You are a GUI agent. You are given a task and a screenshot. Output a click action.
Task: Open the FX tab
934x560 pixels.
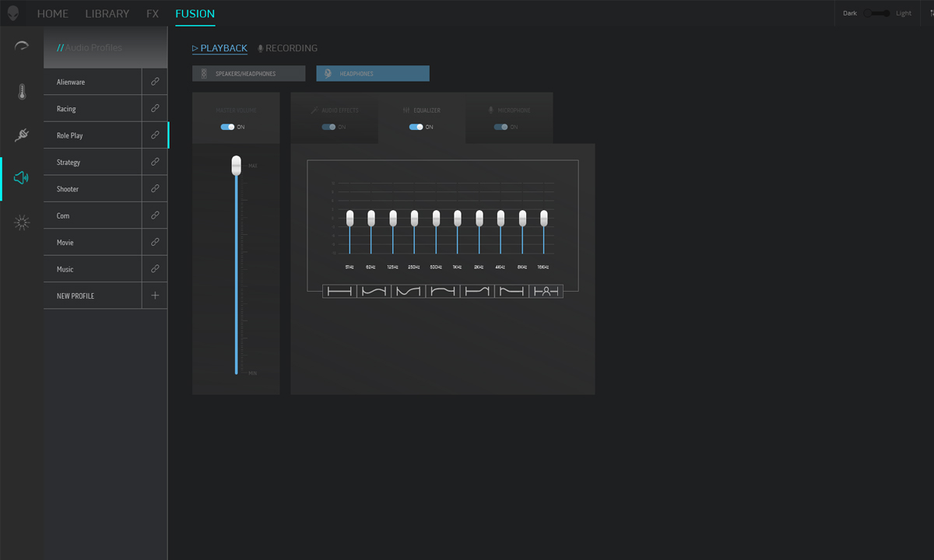click(x=153, y=14)
